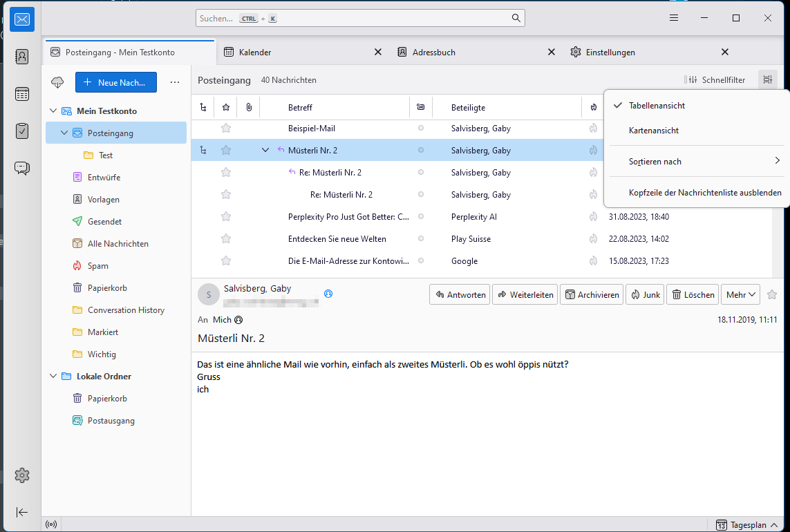Open the message list display options icon

click(x=767, y=80)
